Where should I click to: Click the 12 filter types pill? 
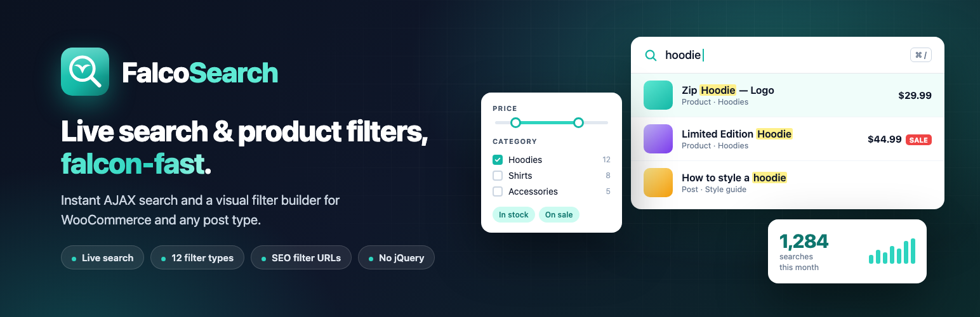pyautogui.click(x=197, y=258)
